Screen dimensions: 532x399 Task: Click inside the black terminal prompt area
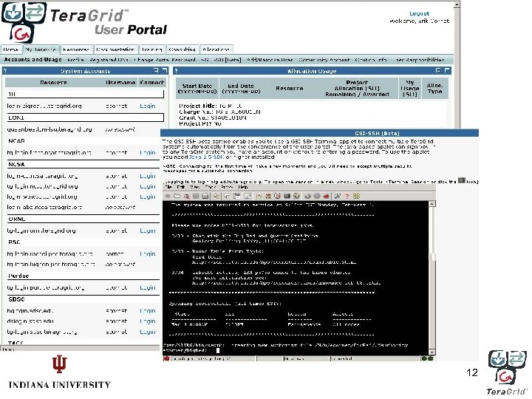click(x=295, y=279)
